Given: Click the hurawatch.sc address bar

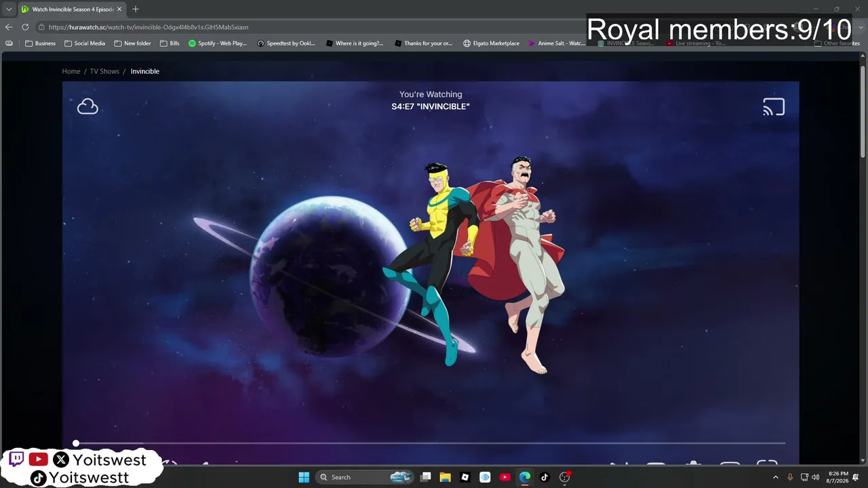Looking at the screenshot, I should (312, 27).
